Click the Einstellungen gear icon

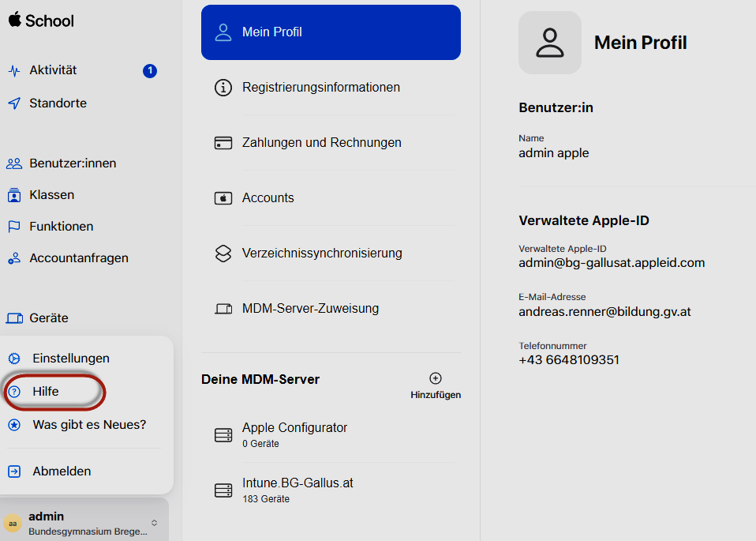(x=14, y=359)
